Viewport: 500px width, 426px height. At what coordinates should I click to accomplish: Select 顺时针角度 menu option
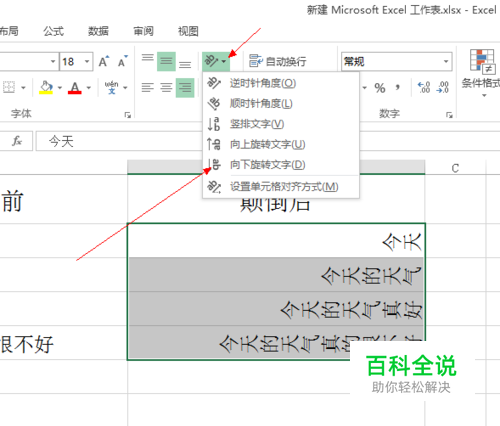click(x=281, y=104)
